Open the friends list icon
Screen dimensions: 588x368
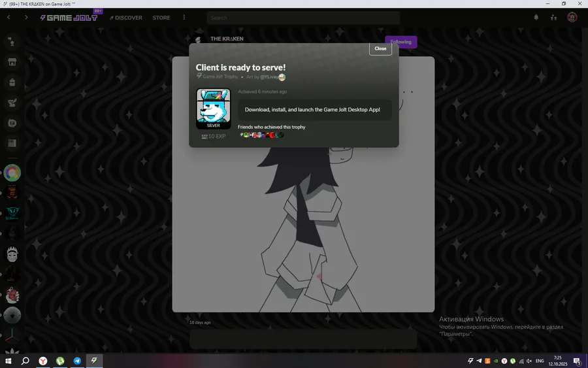pyautogui.click(x=553, y=17)
